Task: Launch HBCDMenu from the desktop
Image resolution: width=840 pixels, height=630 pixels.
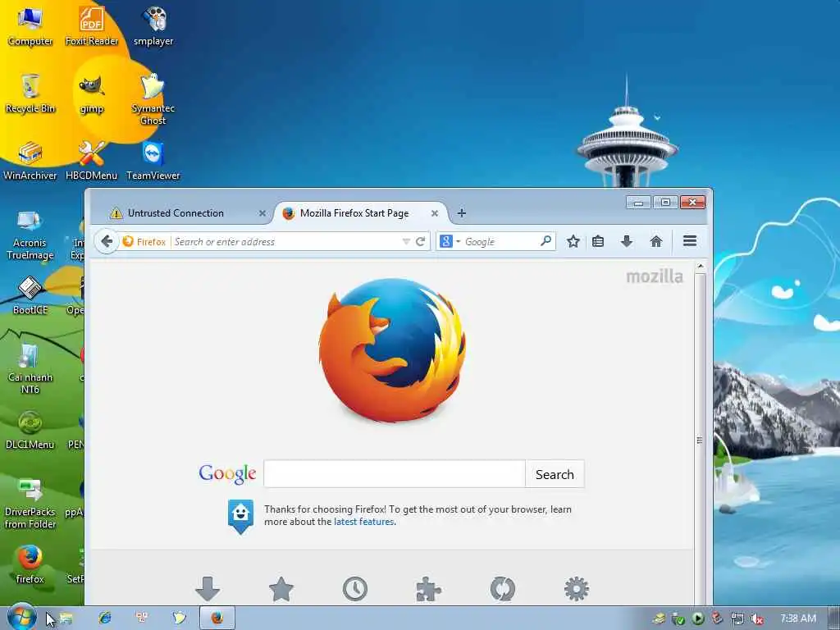Action: pos(92,161)
